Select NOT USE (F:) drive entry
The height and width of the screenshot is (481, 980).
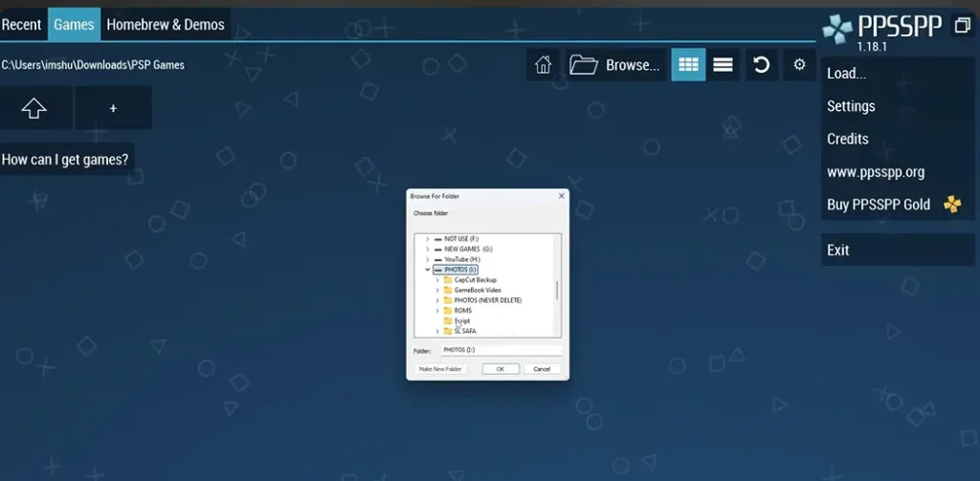[457, 239]
